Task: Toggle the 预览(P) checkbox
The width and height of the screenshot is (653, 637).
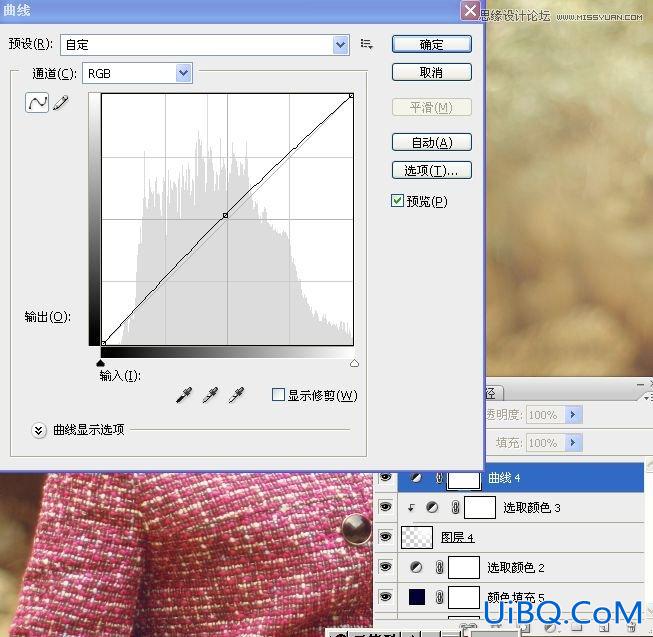Action: 397,201
